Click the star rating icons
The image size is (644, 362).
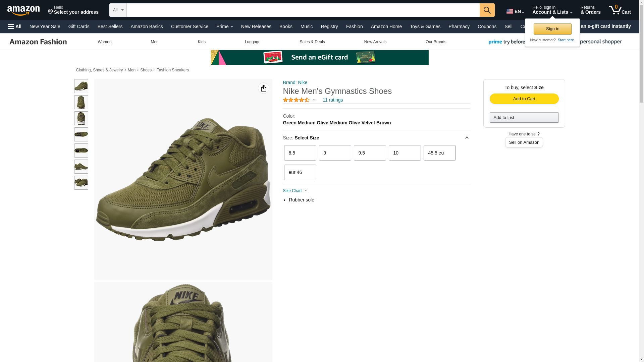[296, 100]
